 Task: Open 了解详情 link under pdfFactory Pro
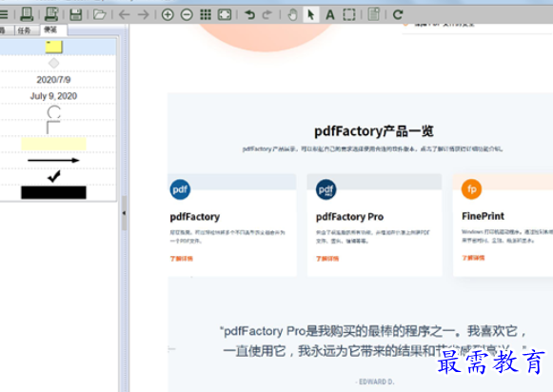(x=327, y=259)
